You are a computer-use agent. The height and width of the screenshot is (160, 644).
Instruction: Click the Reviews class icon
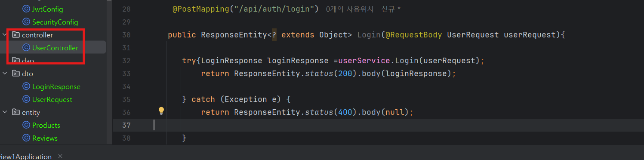26,138
